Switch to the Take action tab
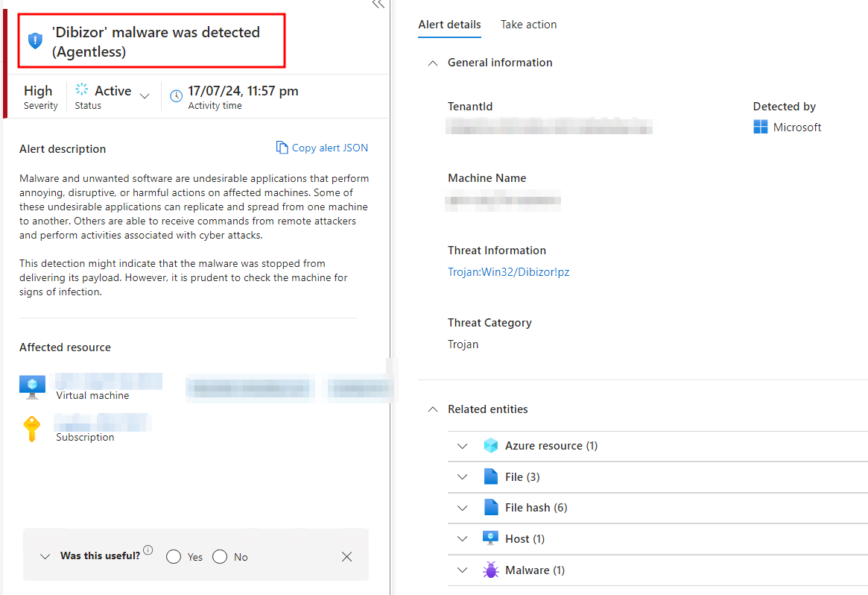The height and width of the screenshot is (595, 868). pyautogui.click(x=529, y=24)
